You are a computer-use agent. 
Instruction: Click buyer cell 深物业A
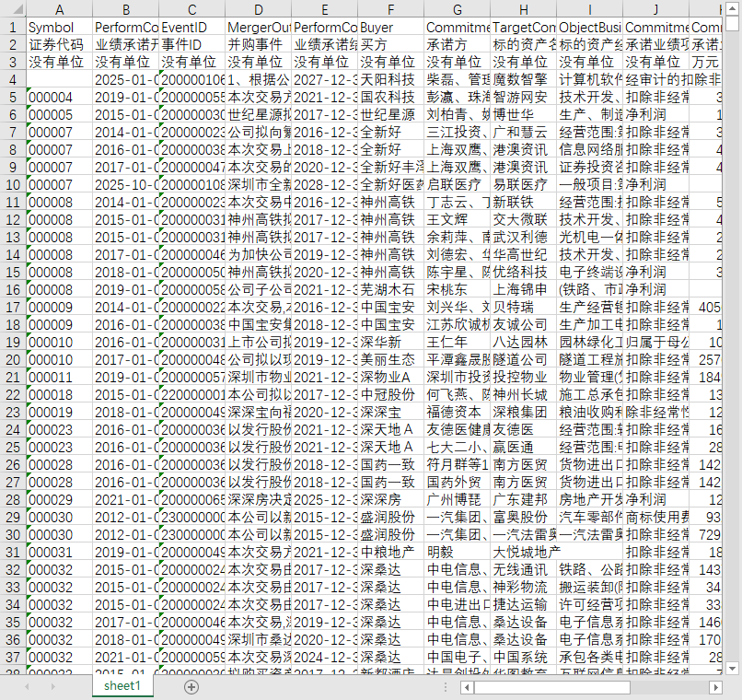(x=391, y=378)
